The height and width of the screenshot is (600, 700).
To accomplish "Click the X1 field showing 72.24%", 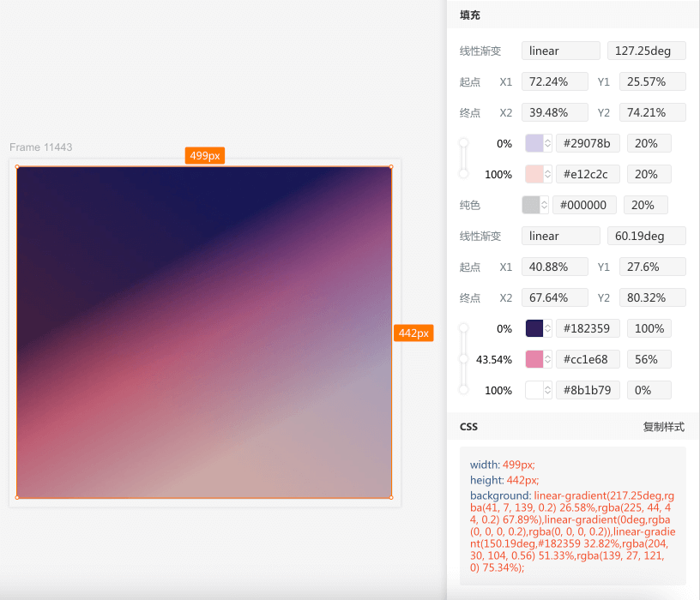I will (554, 81).
